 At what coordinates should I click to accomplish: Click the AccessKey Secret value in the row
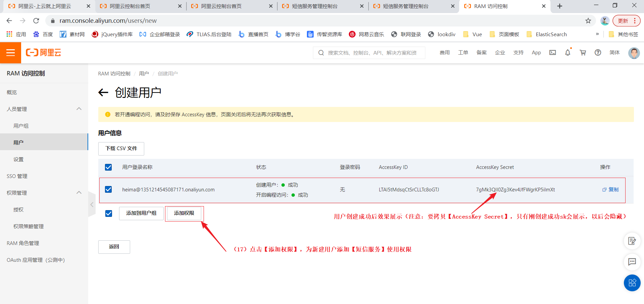tap(516, 190)
